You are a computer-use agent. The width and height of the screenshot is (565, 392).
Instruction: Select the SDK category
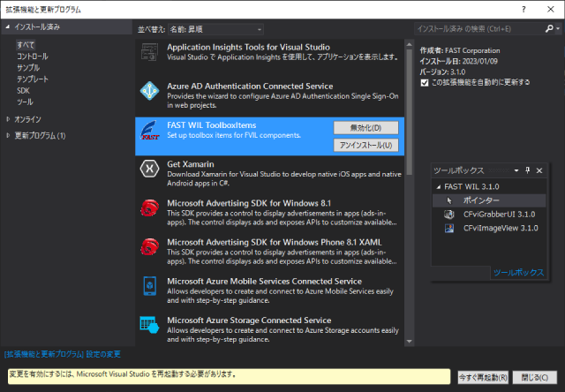tap(23, 90)
